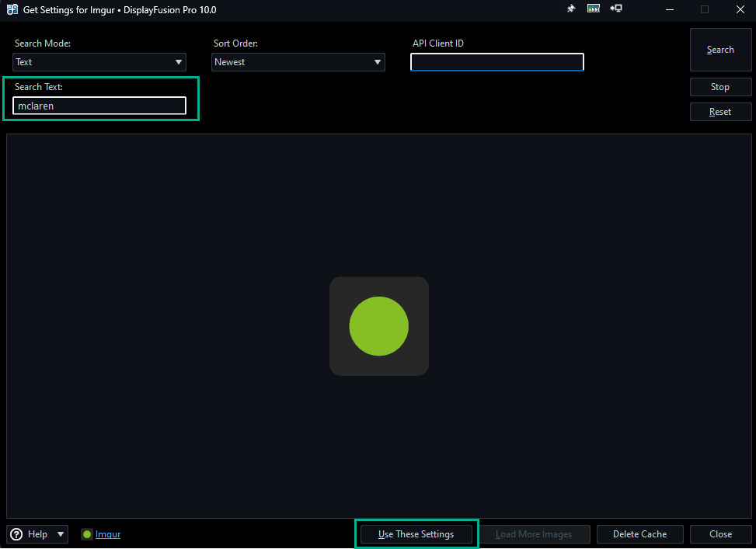
Task: Open the Help dropdown arrow
Action: point(61,534)
